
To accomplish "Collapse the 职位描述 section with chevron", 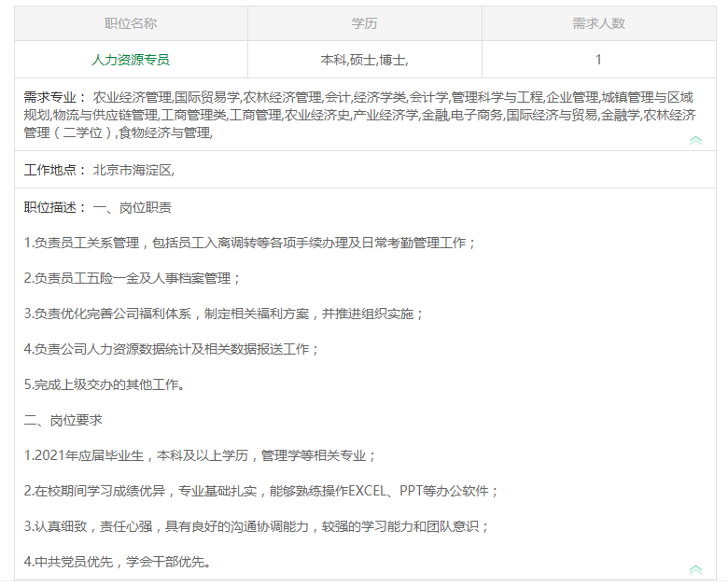I will 695,569.
